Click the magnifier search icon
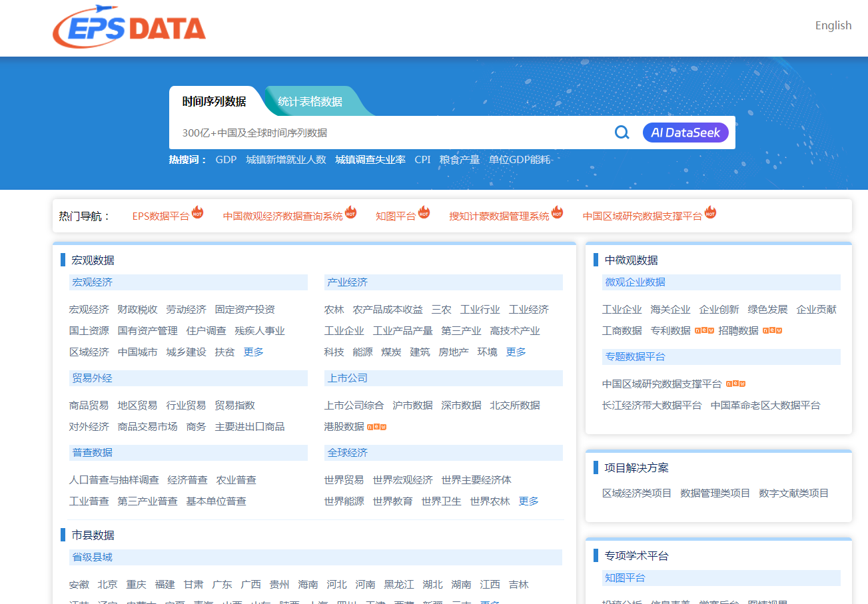868x604 pixels. pos(622,133)
